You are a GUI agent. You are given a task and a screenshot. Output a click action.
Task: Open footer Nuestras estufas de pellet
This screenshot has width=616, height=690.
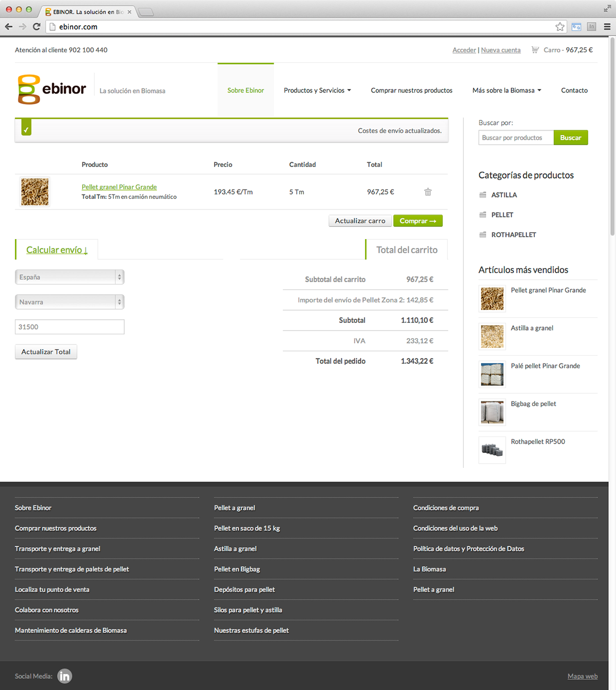tap(252, 630)
